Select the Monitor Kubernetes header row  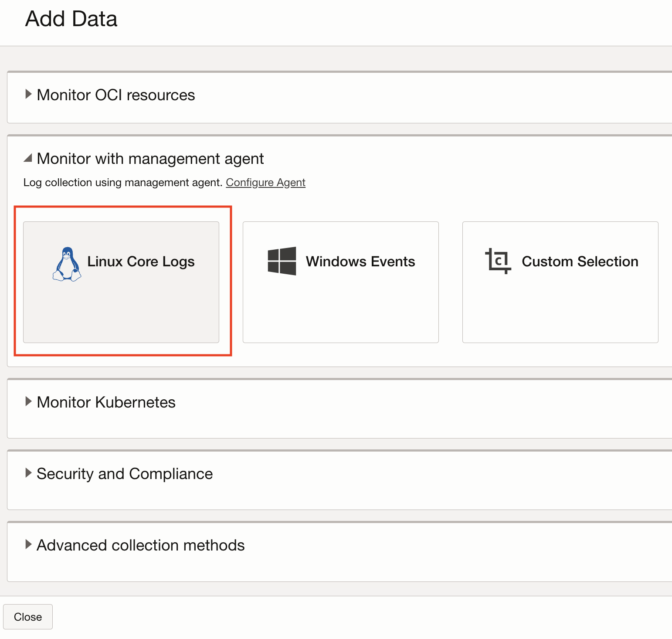pos(106,402)
